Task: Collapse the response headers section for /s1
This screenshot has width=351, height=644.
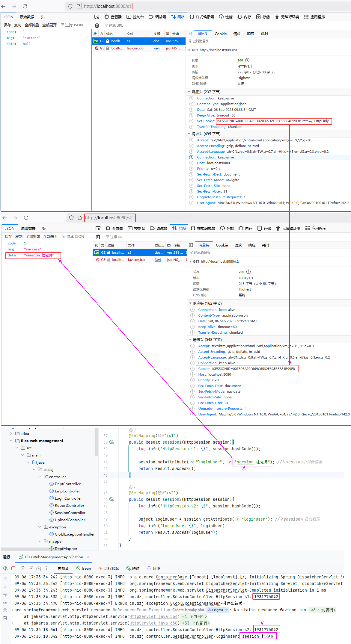Action: pyautogui.click(x=189, y=92)
